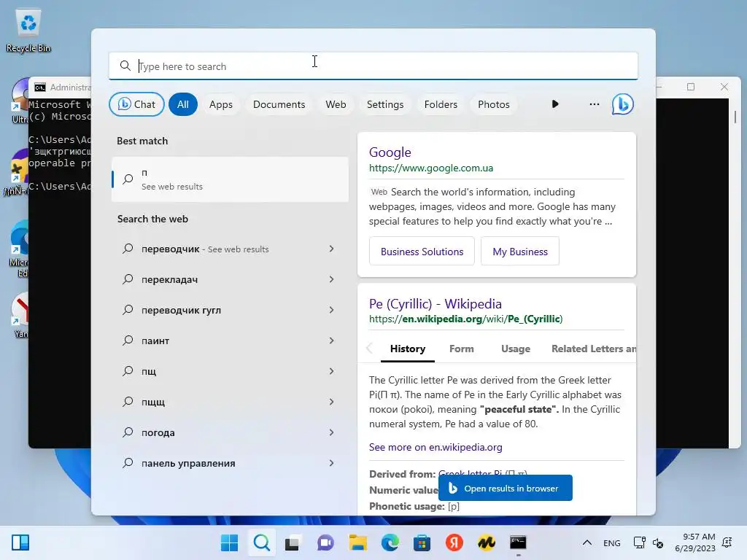This screenshot has width=747, height=560.
Task: Expand arrow for погода suggestion
Action: pyautogui.click(x=332, y=432)
